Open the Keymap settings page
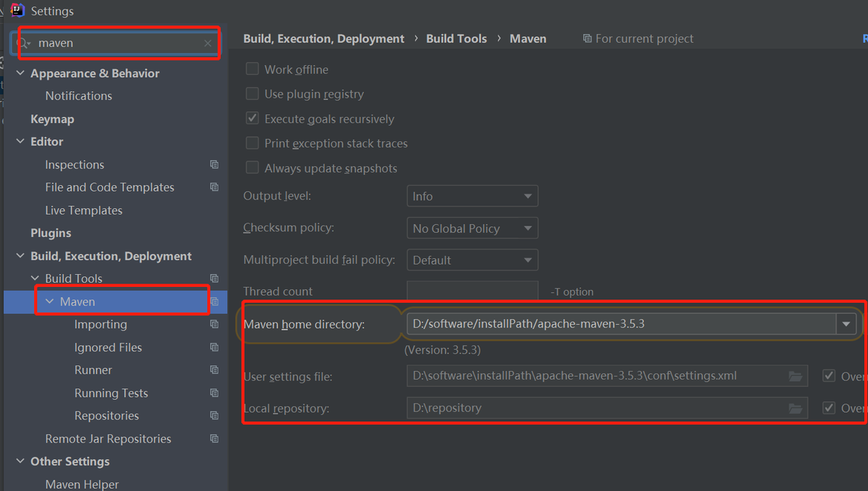This screenshot has width=868, height=491. pos(52,119)
